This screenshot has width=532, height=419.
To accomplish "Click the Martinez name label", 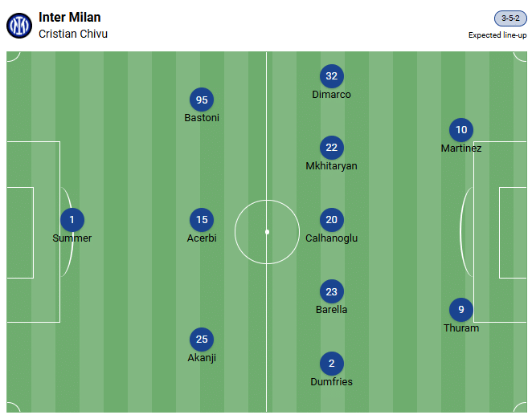I will pos(461,148).
